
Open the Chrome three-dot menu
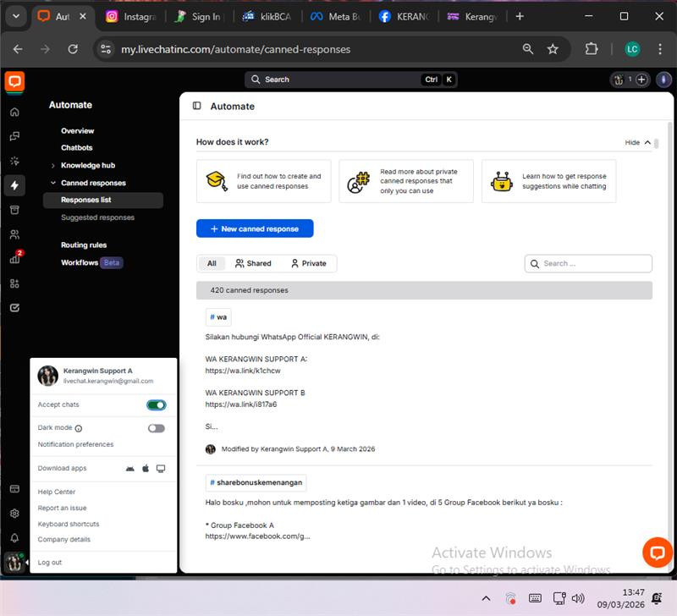coord(660,49)
